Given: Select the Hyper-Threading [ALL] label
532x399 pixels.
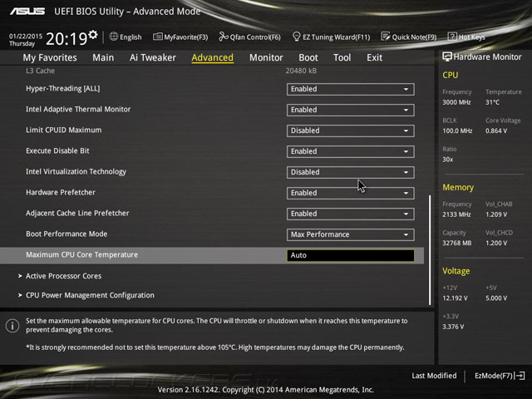Looking at the screenshot, I should 63,89.
